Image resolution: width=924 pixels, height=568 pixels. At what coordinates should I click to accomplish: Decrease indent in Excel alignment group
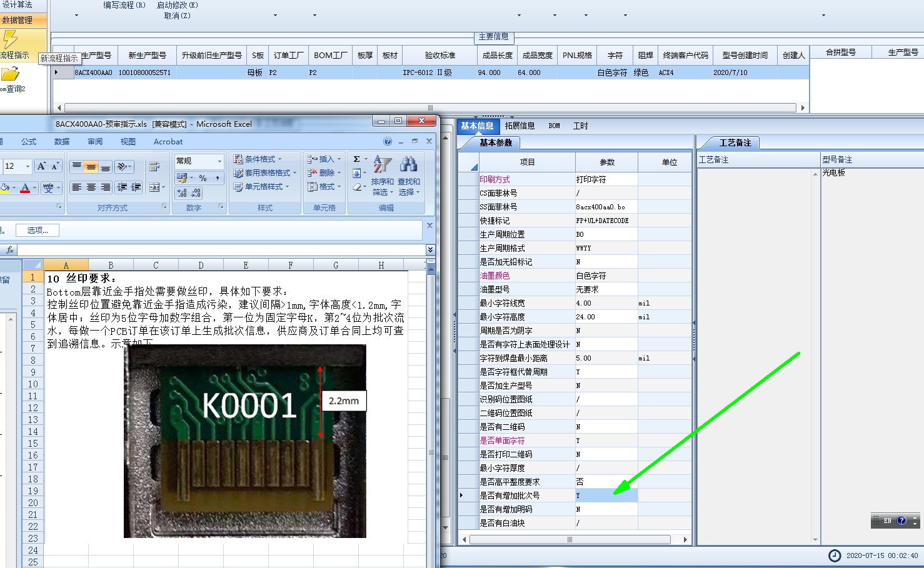coord(122,187)
